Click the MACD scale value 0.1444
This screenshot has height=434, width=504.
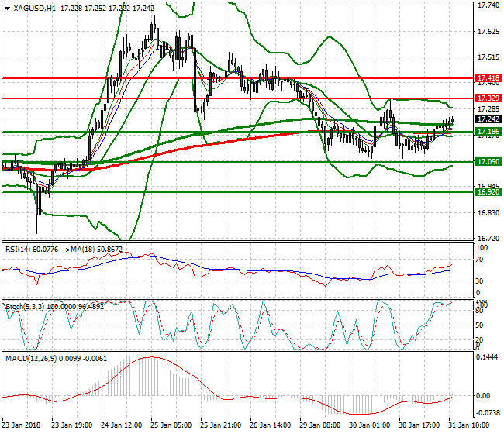coord(488,357)
